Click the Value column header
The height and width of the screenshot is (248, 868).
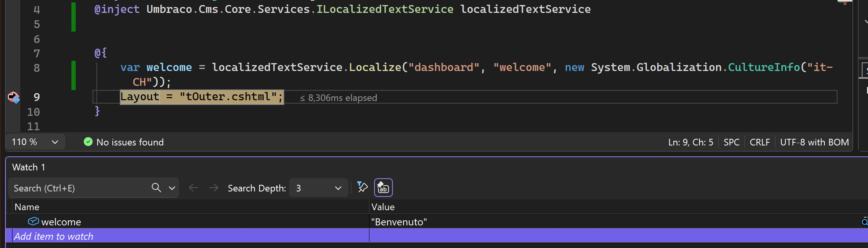click(x=383, y=207)
